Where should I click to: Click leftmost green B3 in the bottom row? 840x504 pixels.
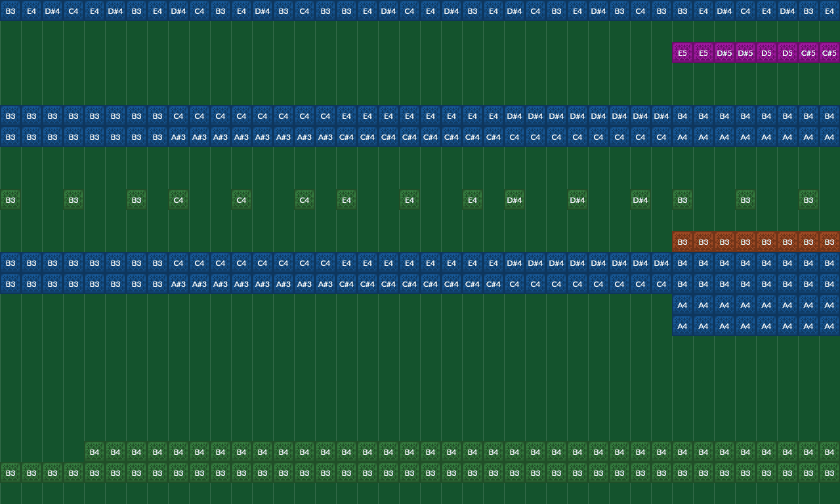tap(10, 473)
